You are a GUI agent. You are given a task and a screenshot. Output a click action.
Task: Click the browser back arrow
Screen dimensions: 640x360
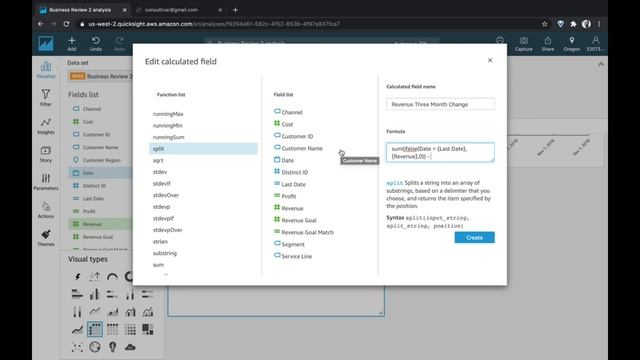(41, 24)
